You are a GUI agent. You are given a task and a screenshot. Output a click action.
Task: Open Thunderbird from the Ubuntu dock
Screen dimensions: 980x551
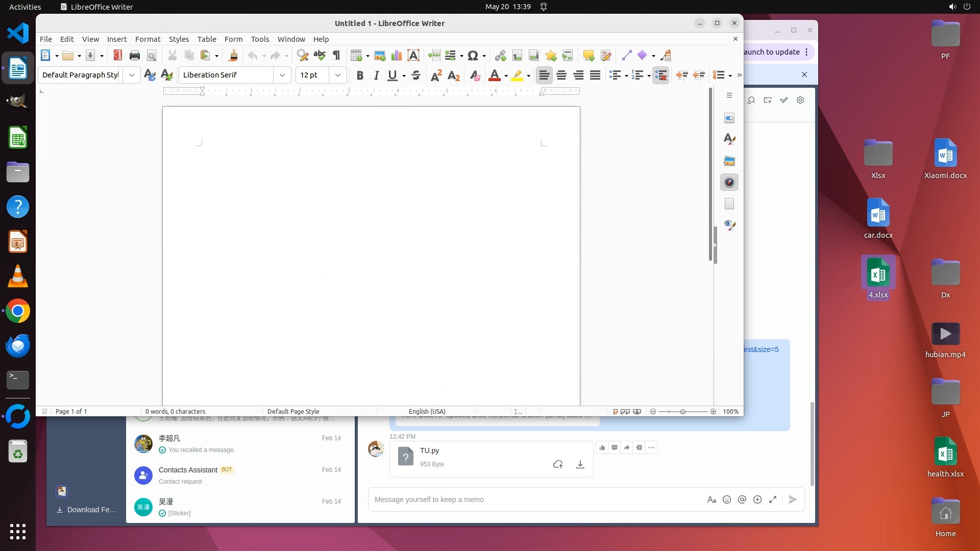pos(18,346)
